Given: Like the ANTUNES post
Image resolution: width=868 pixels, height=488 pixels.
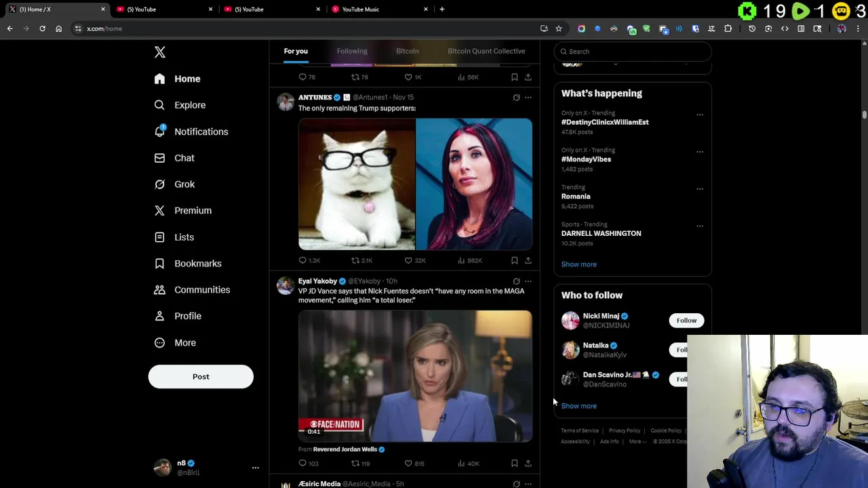Looking at the screenshot, I should (x=415, y=260).
